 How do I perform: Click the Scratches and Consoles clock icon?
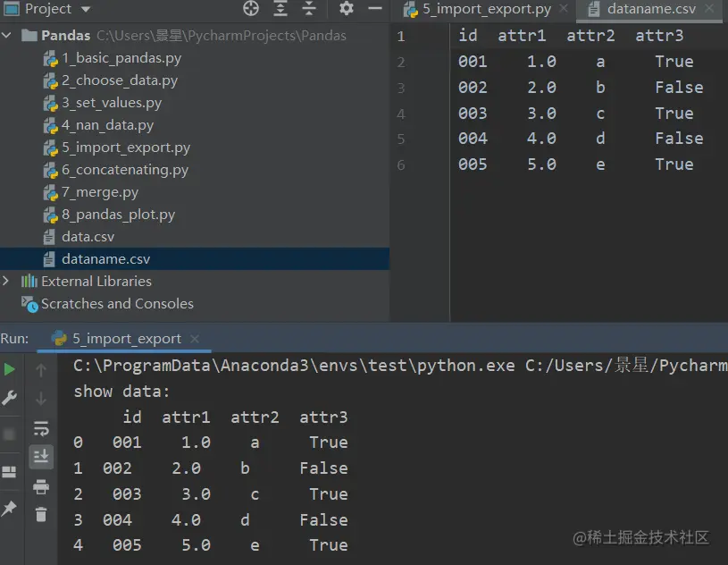29,304
